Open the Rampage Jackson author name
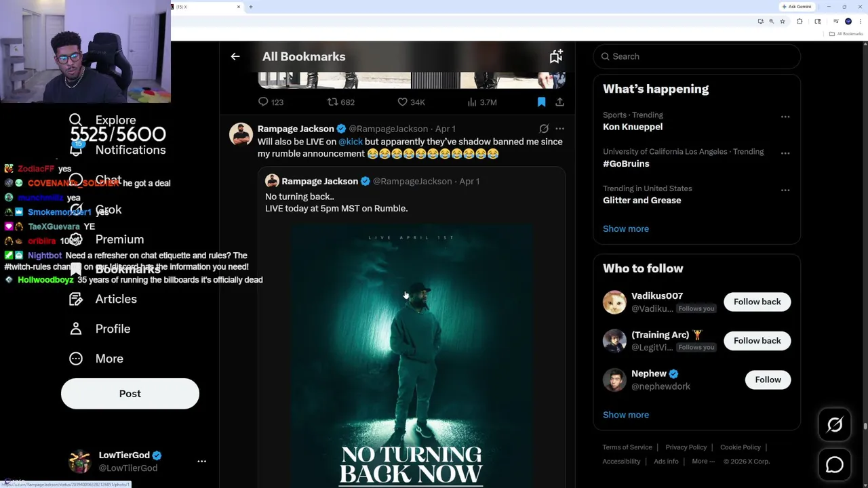Viewport: 868px width, 488px height. pos(296,128)
